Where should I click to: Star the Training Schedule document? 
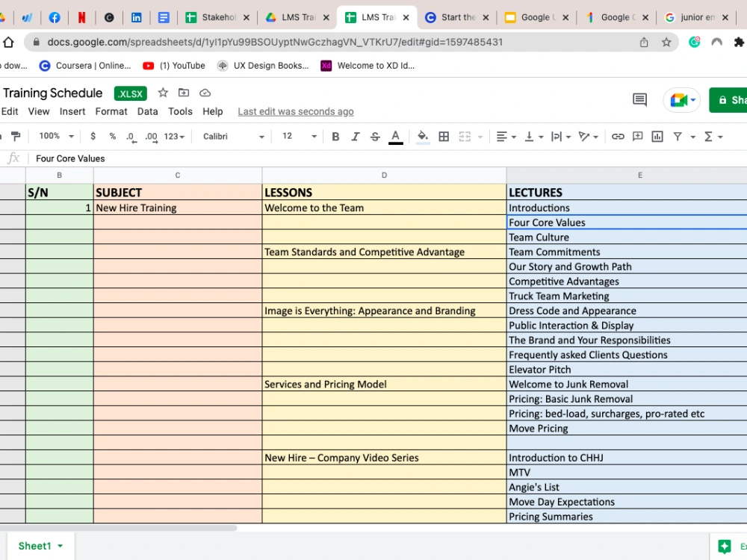163,93
